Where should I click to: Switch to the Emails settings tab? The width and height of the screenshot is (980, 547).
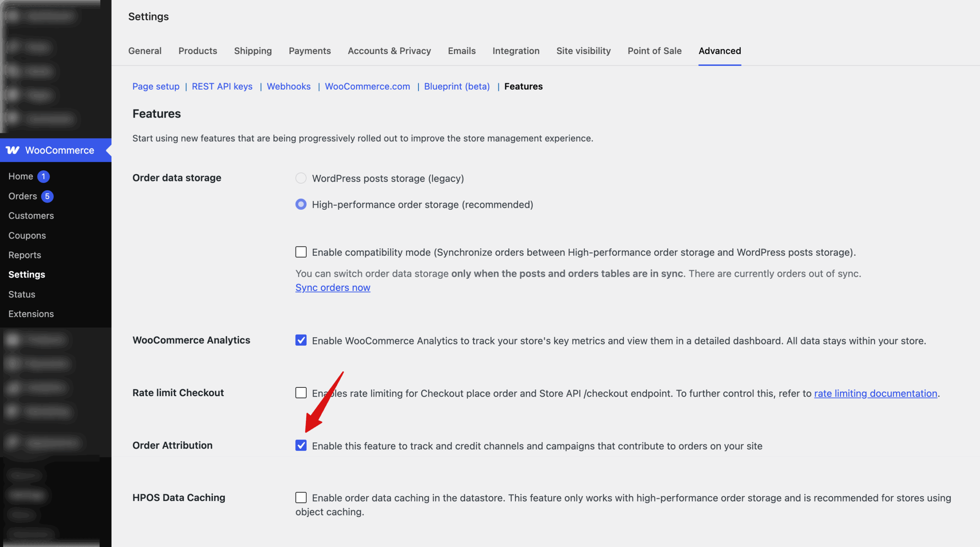pos(462,51)
